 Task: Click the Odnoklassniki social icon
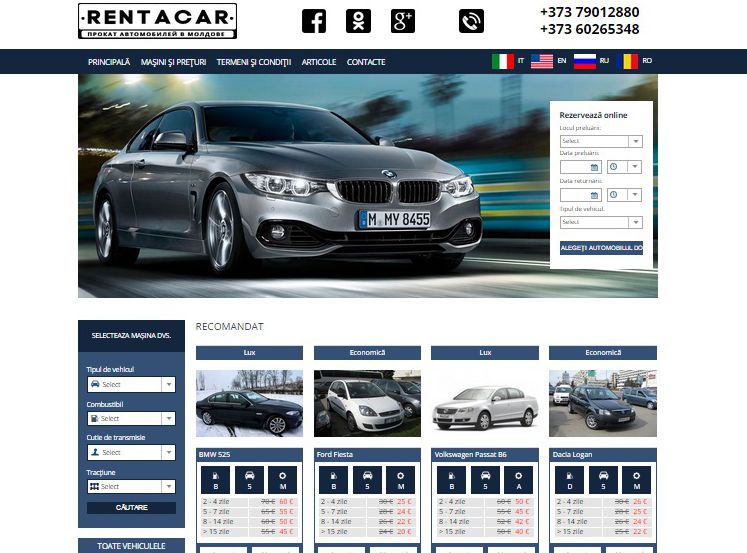(x=358, y=21)
